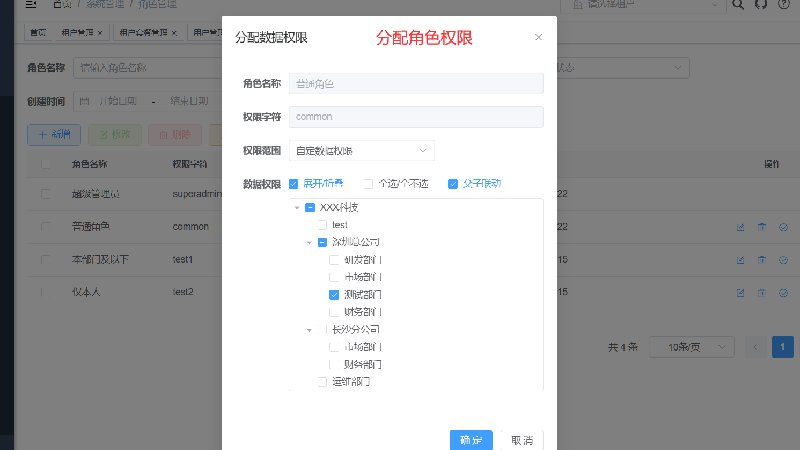
Task: Click the trash icon in the 仅本人 row
Action: tap(762, 293)
